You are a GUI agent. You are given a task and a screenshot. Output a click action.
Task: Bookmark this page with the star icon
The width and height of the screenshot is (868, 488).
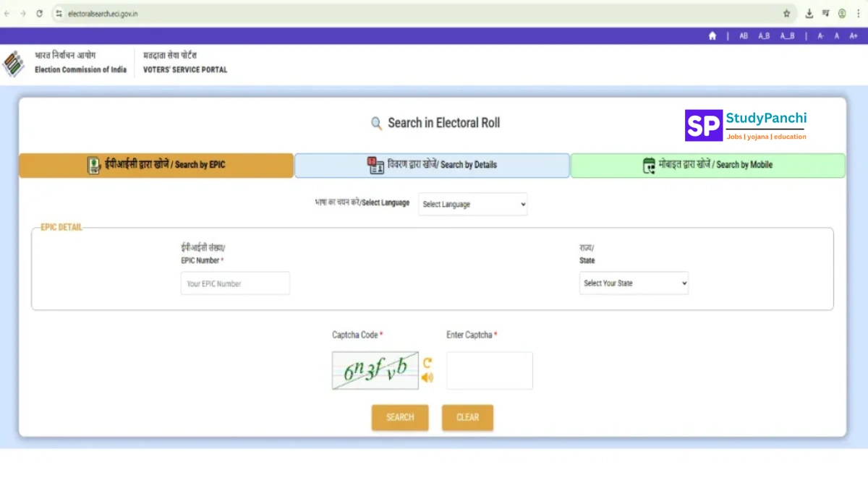[787, 14]
